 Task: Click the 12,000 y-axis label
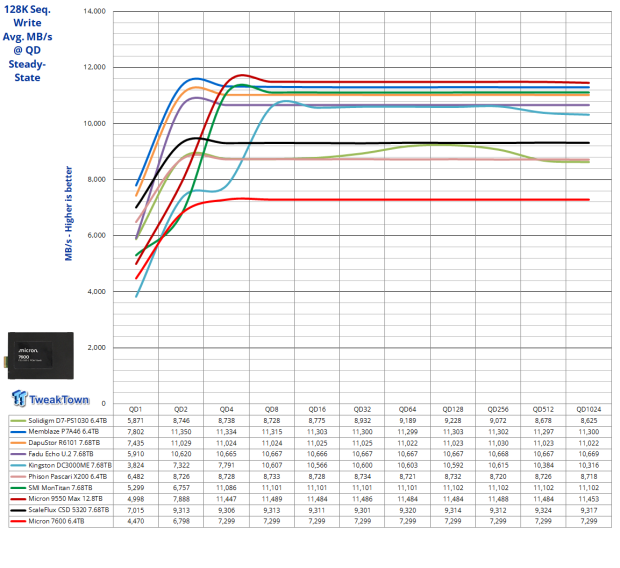click(x=95, y=67)
